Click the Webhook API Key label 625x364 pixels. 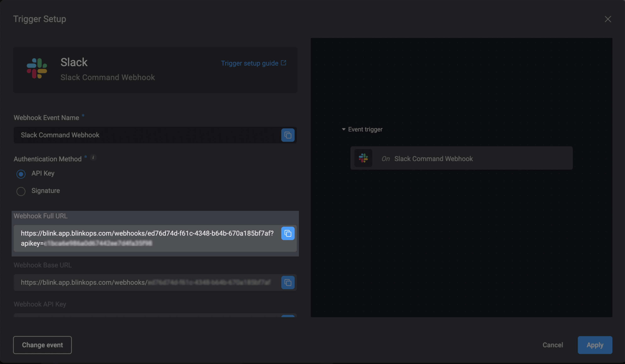pyautogui.click(x=40, y=304)
